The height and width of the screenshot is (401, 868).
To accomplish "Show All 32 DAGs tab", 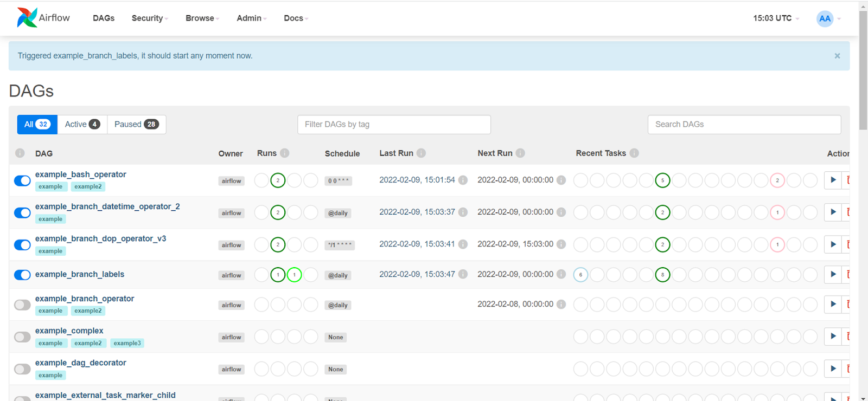I will click(x=37, y=124).
